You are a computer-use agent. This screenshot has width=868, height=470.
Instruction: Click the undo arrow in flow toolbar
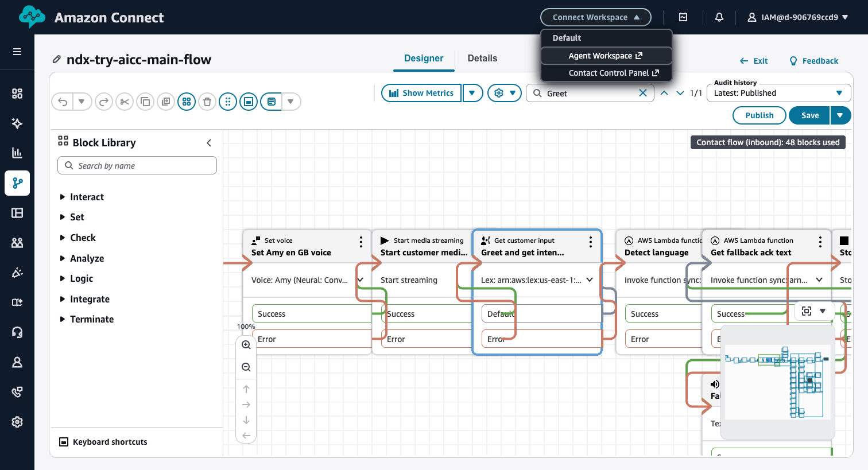coord(63,102)
